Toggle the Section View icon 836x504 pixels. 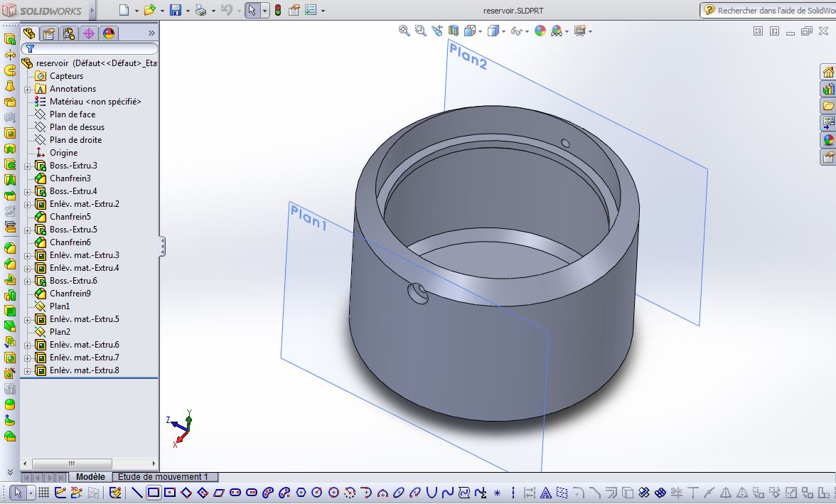point(454,31)
